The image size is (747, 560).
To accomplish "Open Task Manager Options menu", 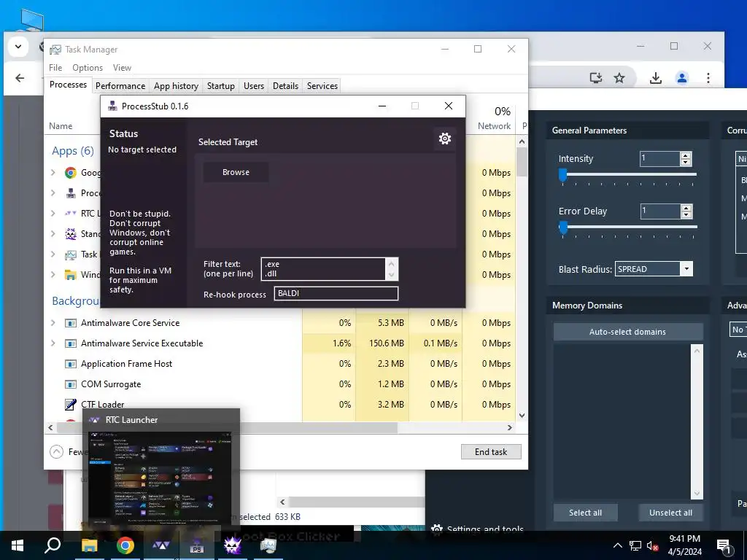I will pos(88,68).
